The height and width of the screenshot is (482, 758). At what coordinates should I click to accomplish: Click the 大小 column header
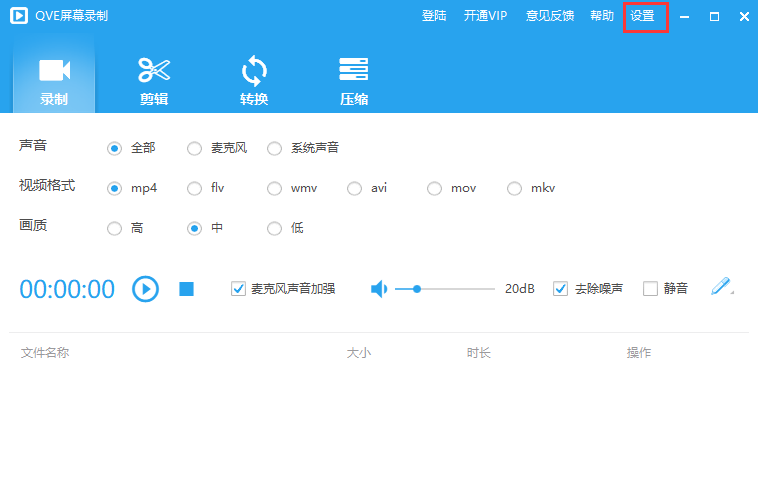pos(359,353)
